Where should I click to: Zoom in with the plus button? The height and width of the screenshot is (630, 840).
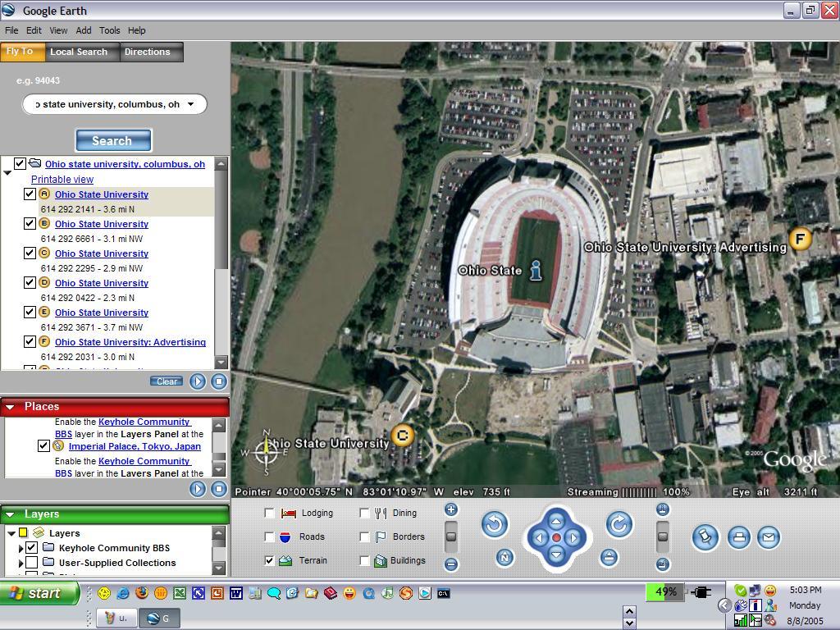(x=451, y=509)
